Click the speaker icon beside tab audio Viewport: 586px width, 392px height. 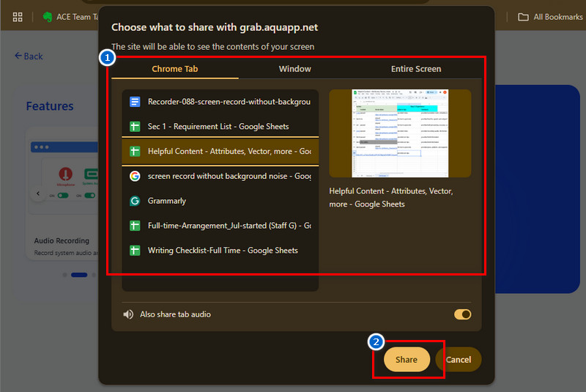tap(128, 314)
